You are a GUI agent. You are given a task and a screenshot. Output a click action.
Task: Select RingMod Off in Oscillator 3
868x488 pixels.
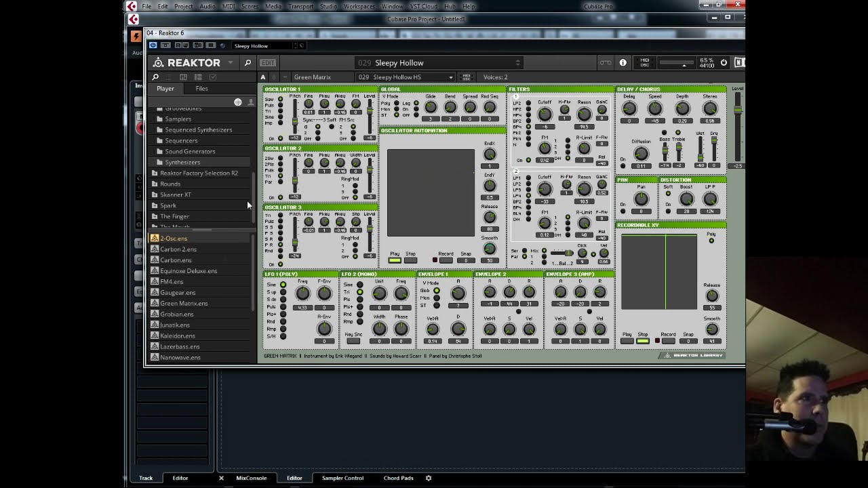(355, 256)
